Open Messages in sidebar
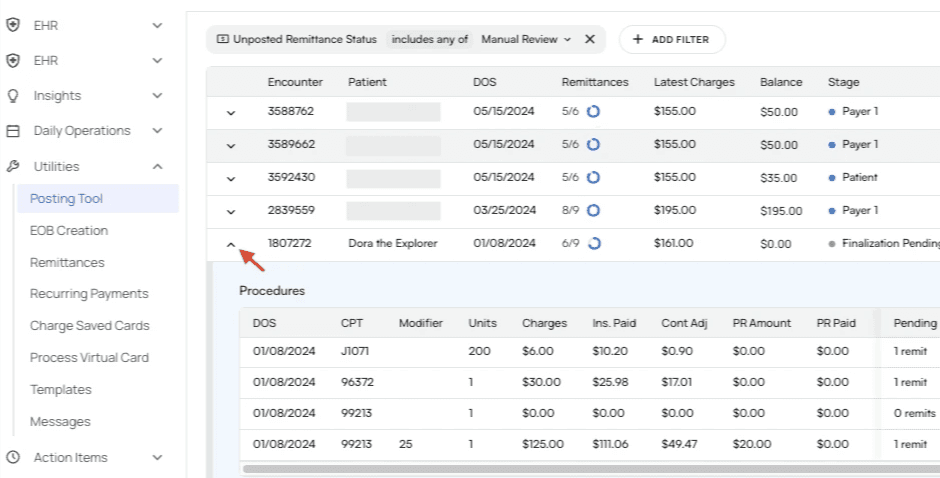Screen dimensions: 940x478 coord(60,422)
